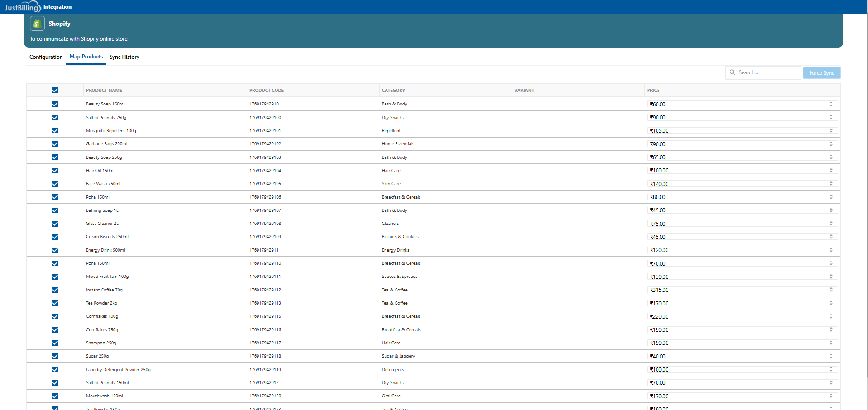868x410 pixels.
Task: Click price stepper for Salted Peanuts 750g
Action: 831,117
